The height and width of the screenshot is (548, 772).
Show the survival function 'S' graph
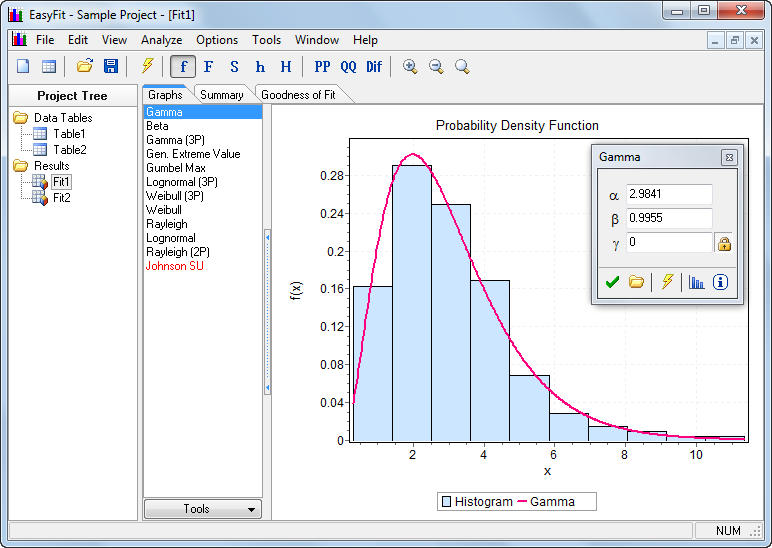[234, 67]
